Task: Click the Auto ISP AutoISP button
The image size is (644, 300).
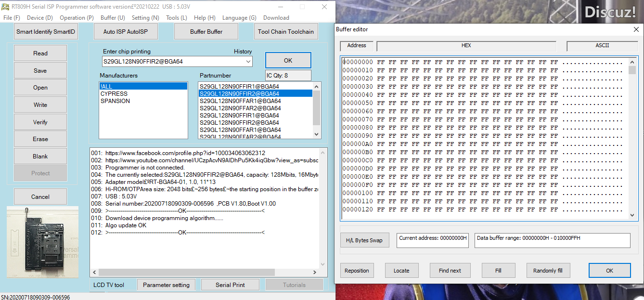Action: tap(125, 32)
